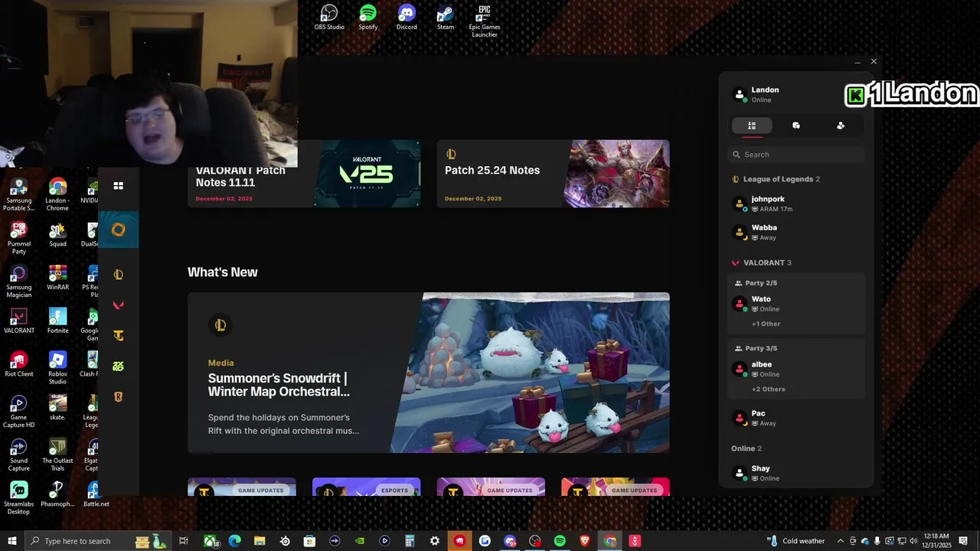Open first GAME UPDATES card at bottom left
Image resolution: width=980 pixels, height=551 pixels.
242,487
